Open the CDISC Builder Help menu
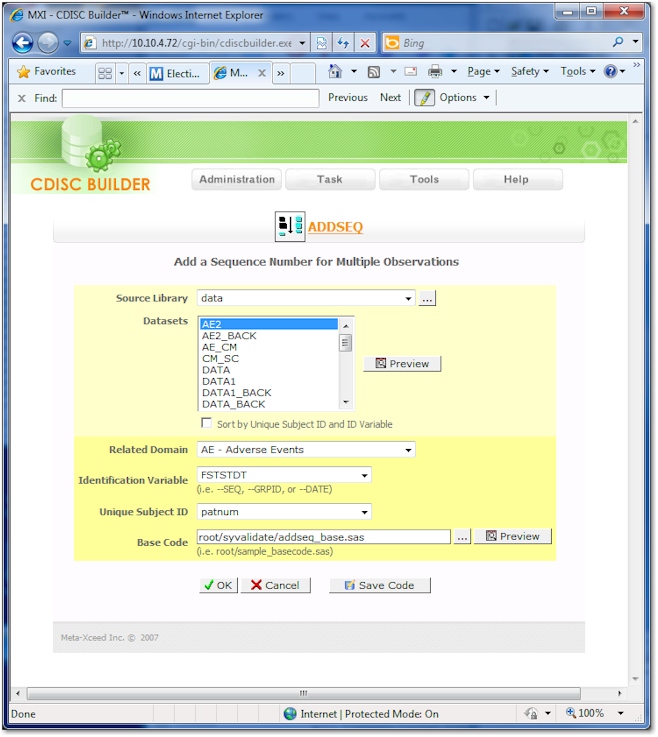Screen dimensions: 658x737 [517, 180]
